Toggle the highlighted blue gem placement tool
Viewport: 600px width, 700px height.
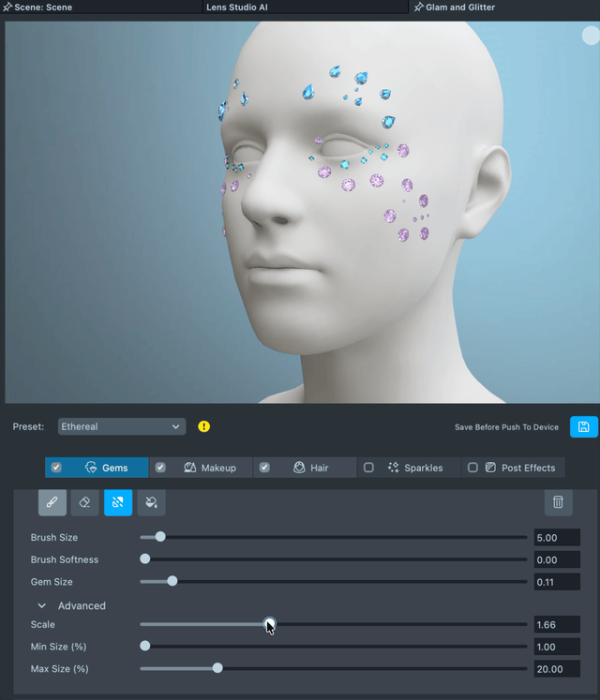point(118,502)
